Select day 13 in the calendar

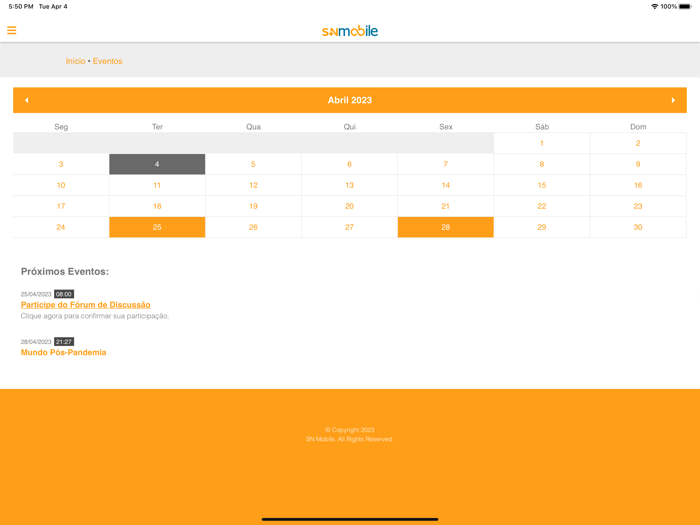click(350, 185)
